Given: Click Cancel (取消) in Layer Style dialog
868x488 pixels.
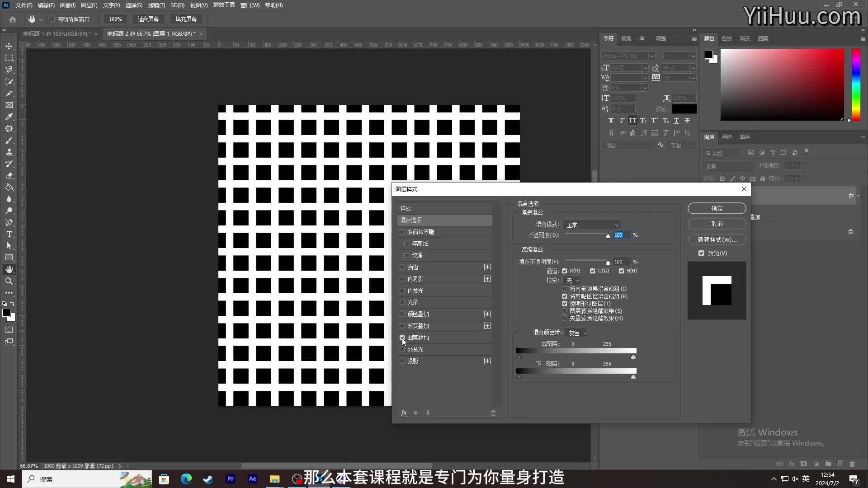Looking at the screenshot, I should click(x=717, y=224).
